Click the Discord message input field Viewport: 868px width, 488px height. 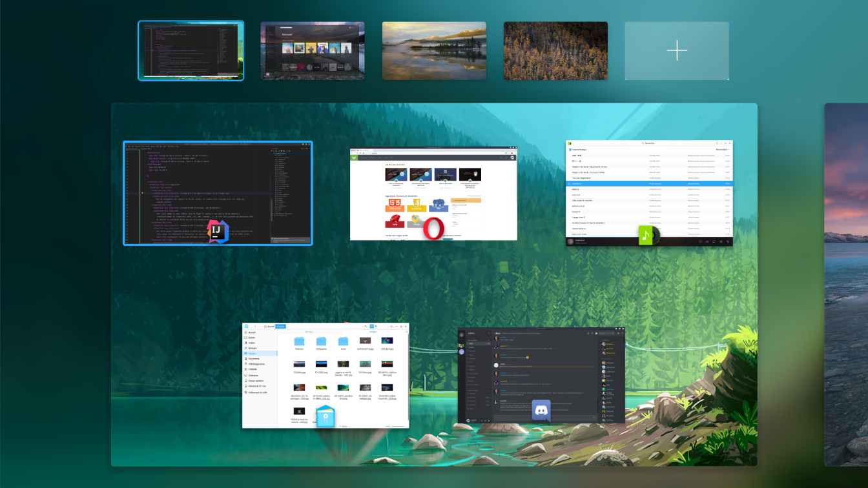pyautogui.click(x=545, y=418)
